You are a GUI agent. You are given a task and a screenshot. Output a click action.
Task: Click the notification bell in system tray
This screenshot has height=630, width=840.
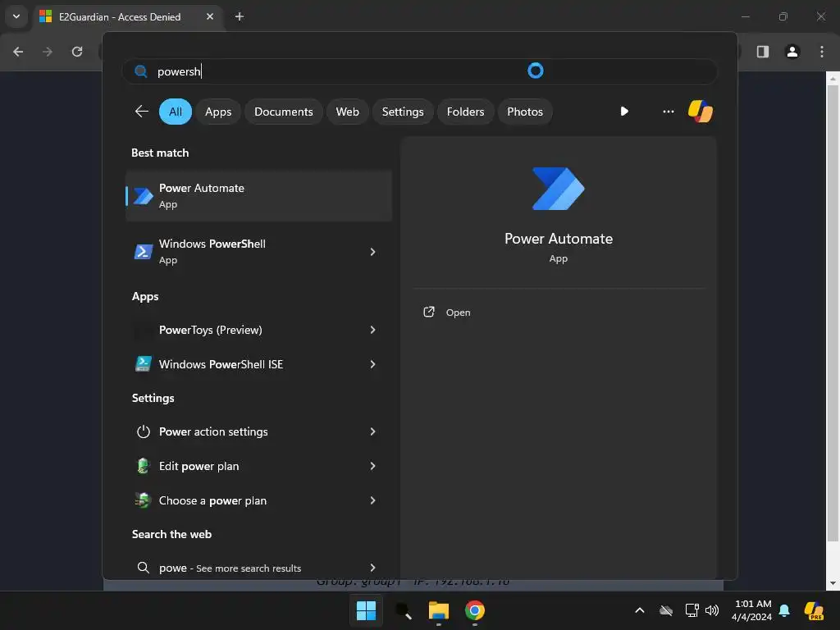(x=784, y=610)
